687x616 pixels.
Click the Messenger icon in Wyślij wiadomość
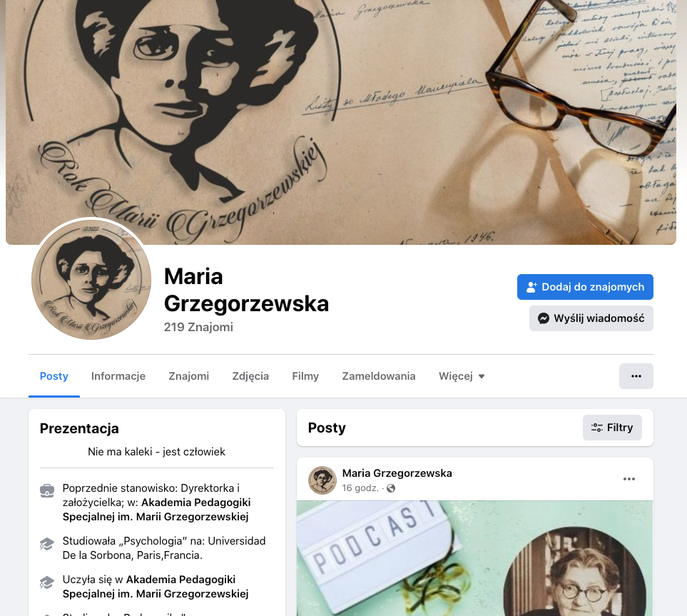click(x=544, y=318)
